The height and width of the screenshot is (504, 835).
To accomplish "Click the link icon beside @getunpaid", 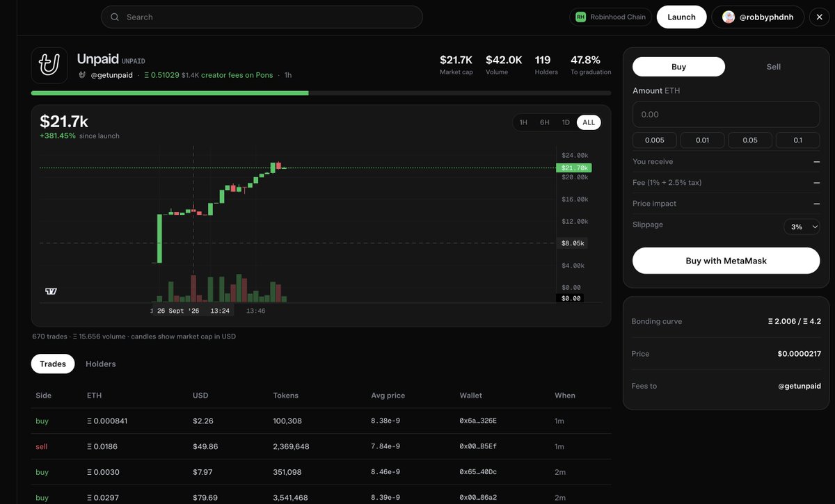I will [x=82, y=75].
